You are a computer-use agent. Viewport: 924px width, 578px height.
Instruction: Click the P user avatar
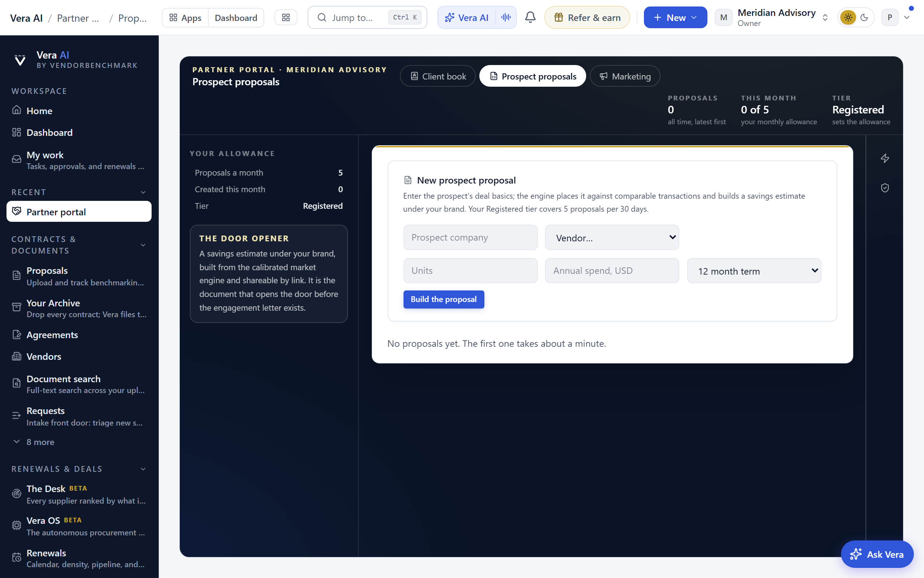point(890,18)
